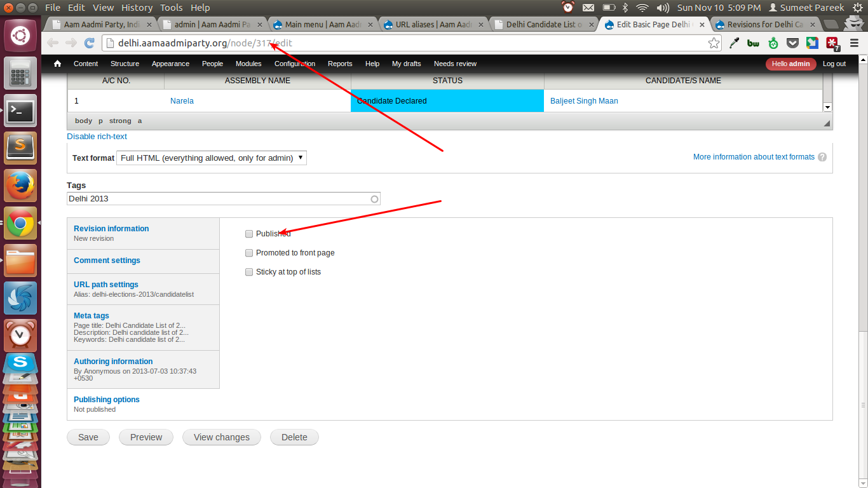Switch to 'URL aliases' browser tab
This screenshot has height=488, width=868.
(x=433, y=25)
